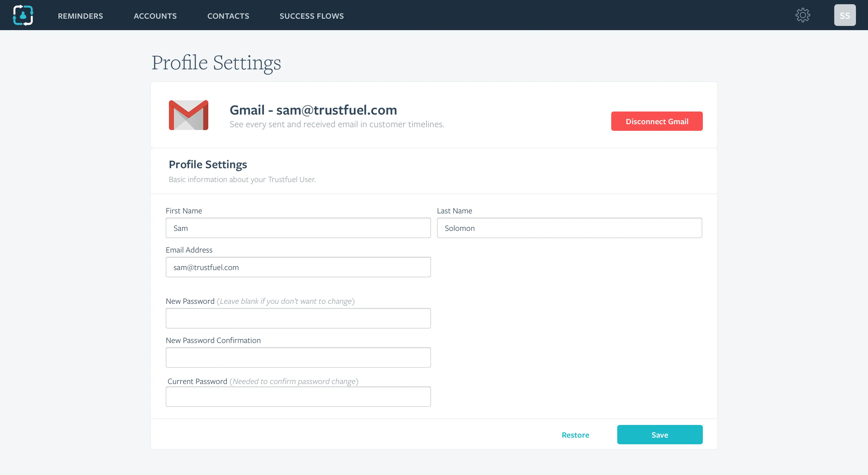Switch to the Contacts tab

[x=228, y=16]
